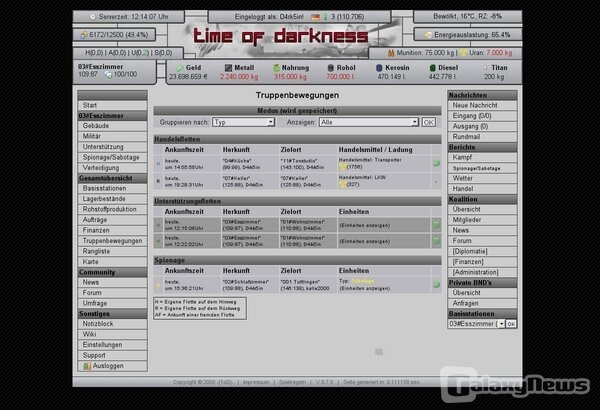Click the Sabotage type label
The image size is (600, 410).
(x=362, y=281)
